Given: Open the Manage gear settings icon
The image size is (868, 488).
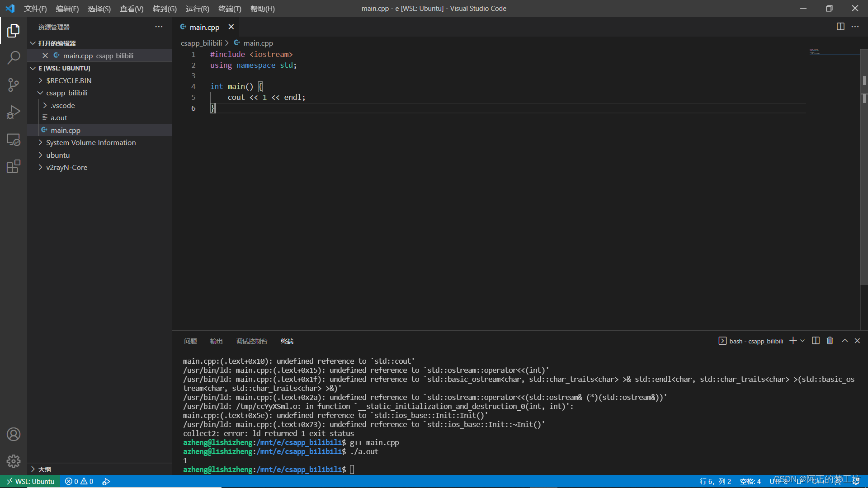Looking at the screenshot, I should [x=14, y=461].
